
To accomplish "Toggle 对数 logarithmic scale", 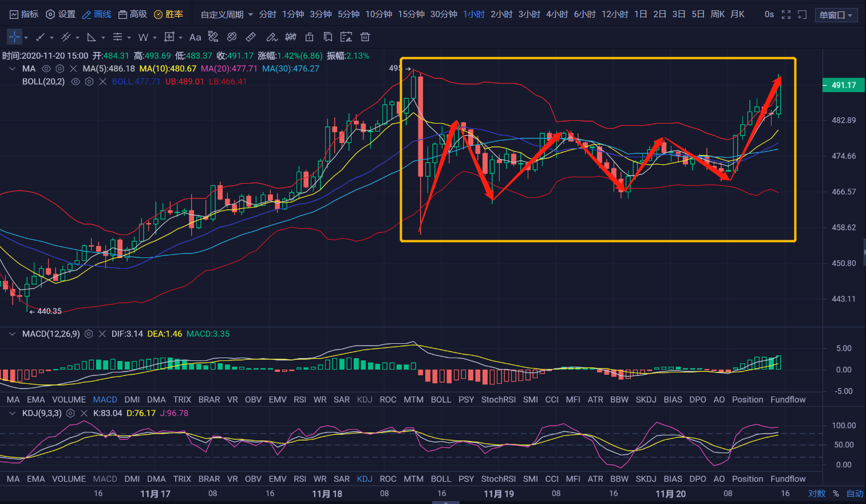I will [817, 494].
